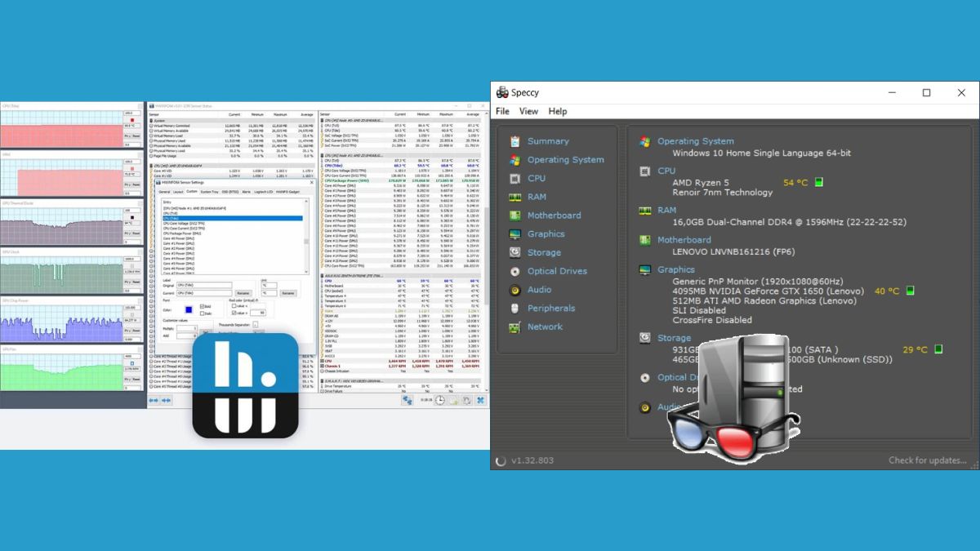Viewport: 980px width, 551px height.
Task: Select 'CPU Package Power (SMU)' in Entry list
Action: (x=182, y=233)
